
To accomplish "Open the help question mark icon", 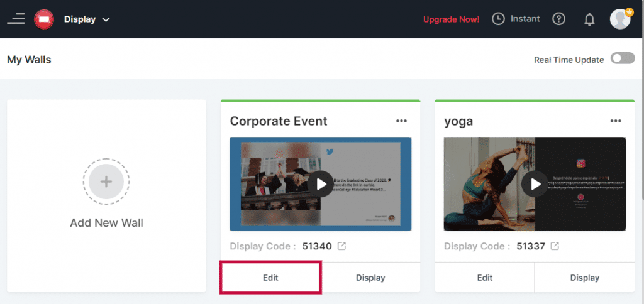I will tap(558, 19).
